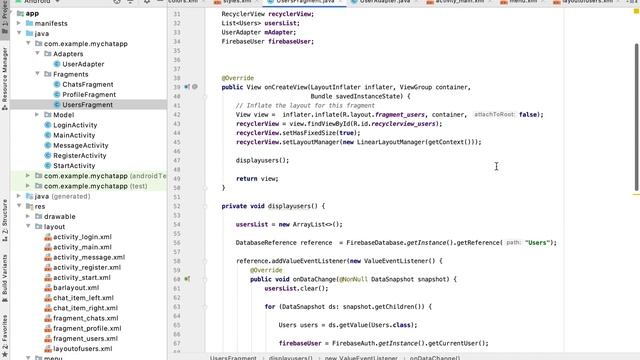Image resolution: width=640 pixels, height=360 pixels.
Task: Click the UserAdapter class icon in tree
Action: (x=57, y=64)
